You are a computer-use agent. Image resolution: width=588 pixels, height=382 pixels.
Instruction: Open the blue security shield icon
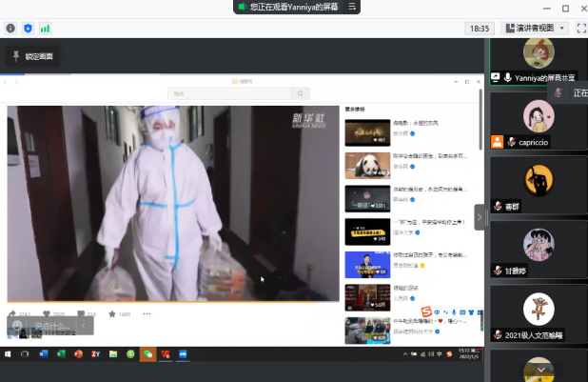pyautogui.click(x=28, y=29)
